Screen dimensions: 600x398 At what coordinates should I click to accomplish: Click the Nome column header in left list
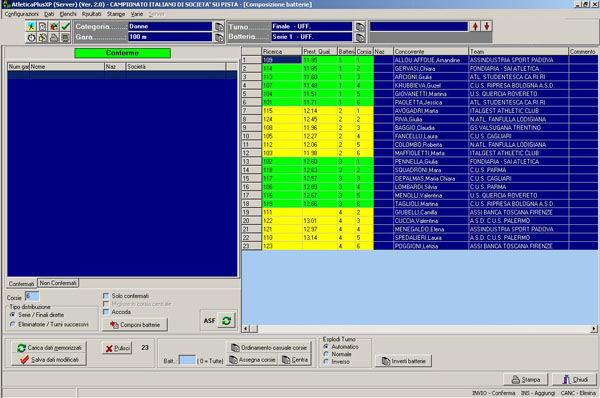(x=67, y=67)
